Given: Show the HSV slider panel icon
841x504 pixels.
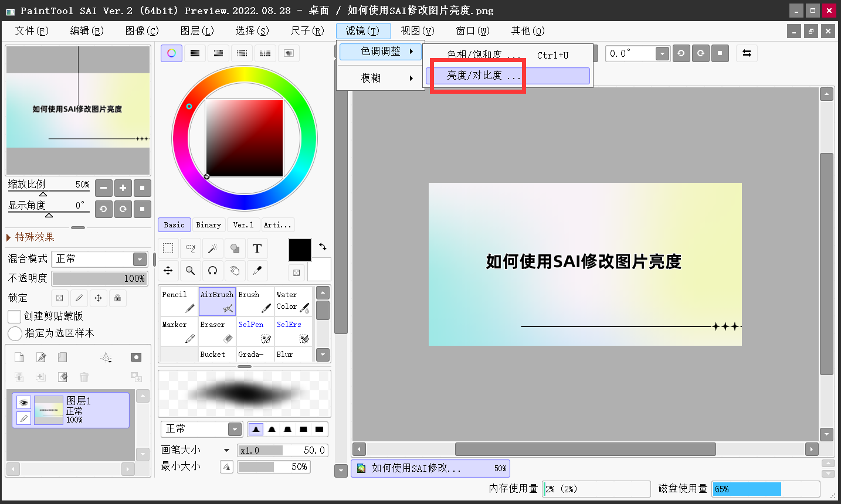Looking at the screenshot, I should click(x=218, y=53).
